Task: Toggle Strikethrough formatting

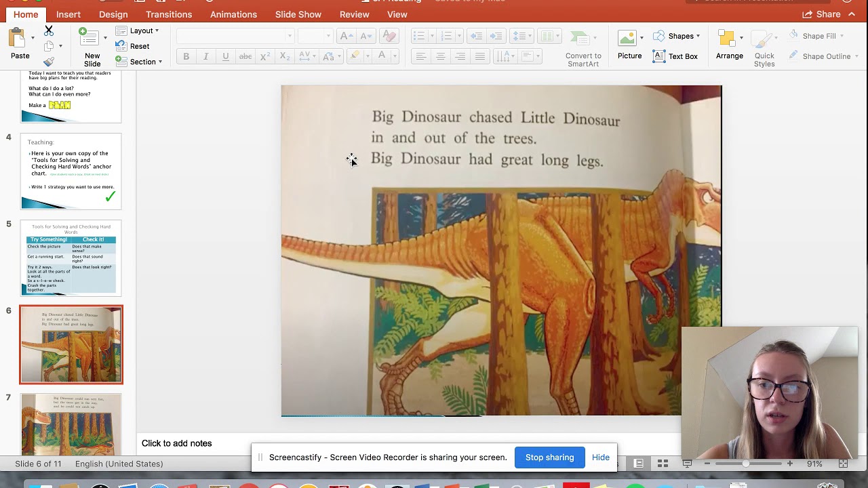Action: click(x=245, y=56)
